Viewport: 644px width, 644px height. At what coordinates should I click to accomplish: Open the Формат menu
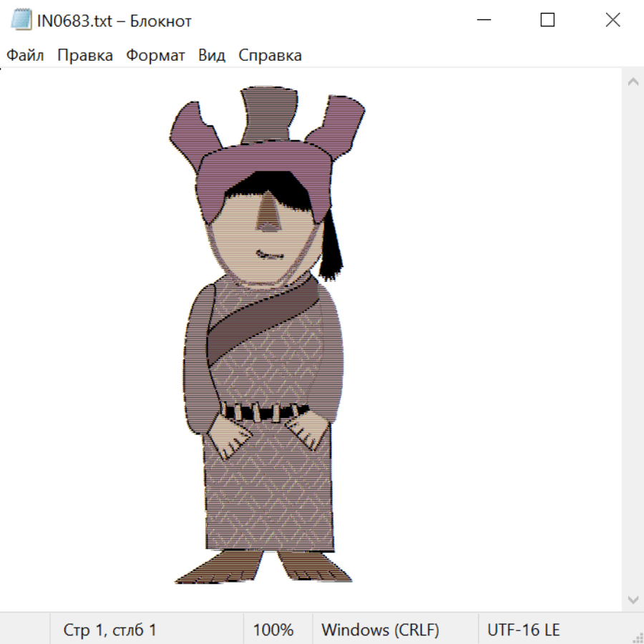(x=155, y=56)
